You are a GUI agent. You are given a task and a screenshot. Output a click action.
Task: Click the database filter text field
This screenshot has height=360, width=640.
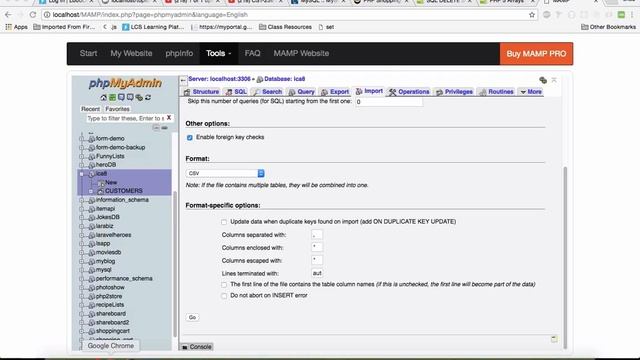(x=125, y=118)
